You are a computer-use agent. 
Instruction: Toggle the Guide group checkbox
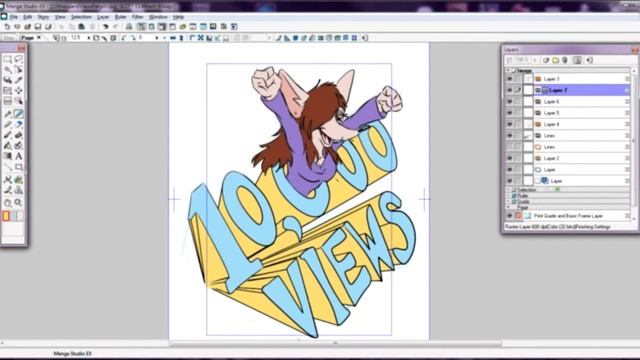[x=514, y=202]
